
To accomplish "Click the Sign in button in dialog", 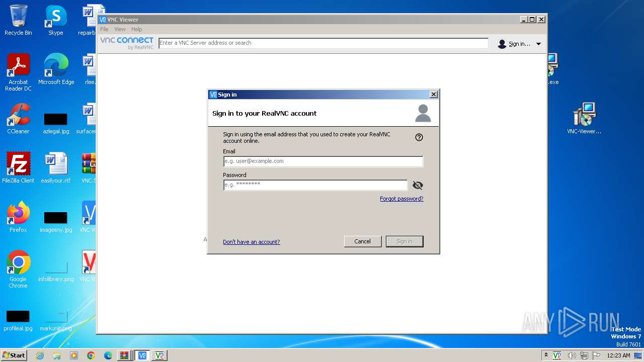I will 405,241.
